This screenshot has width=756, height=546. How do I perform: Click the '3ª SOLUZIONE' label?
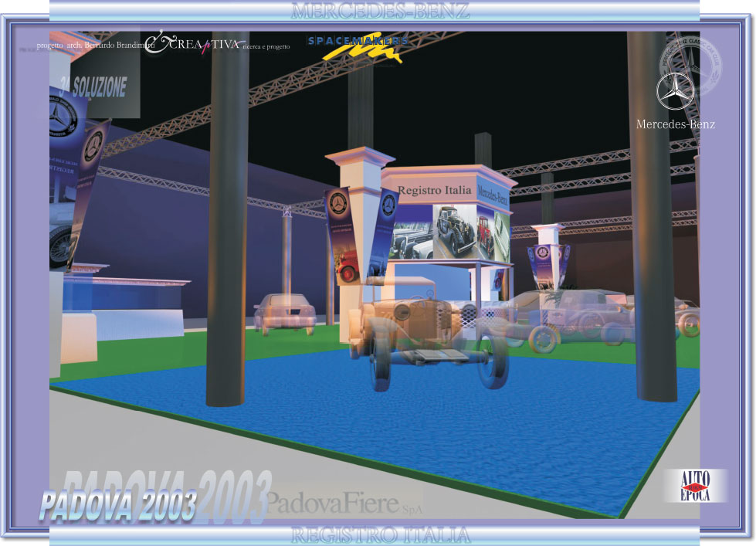93,86
